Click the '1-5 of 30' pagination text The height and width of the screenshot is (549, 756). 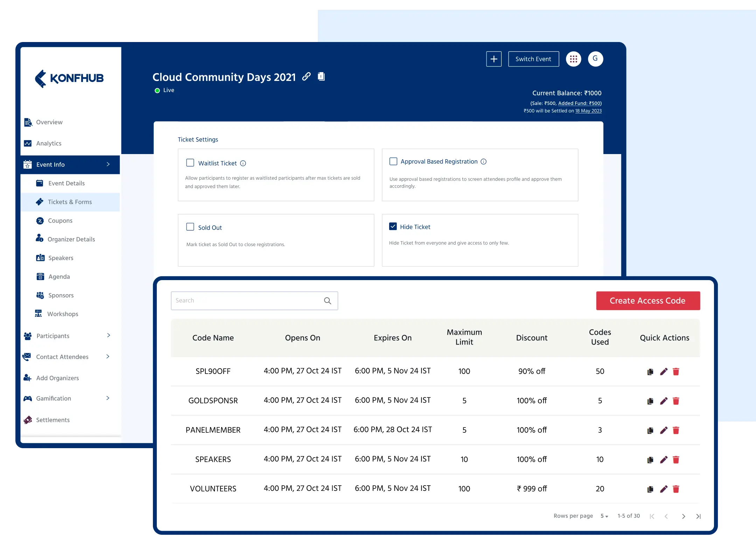click(x=629, y=516)
